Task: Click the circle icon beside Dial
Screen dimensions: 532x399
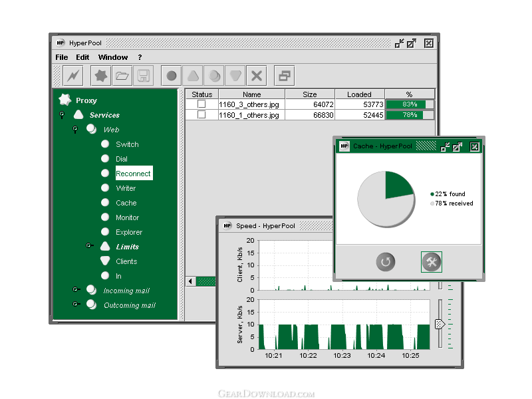Action: coord(105,158)
